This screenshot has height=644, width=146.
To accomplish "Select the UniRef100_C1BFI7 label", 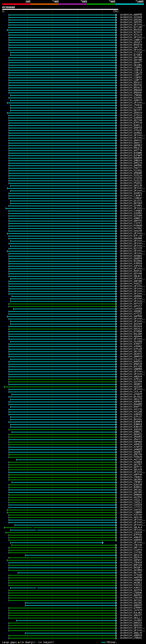I will [x=131, y=75].
